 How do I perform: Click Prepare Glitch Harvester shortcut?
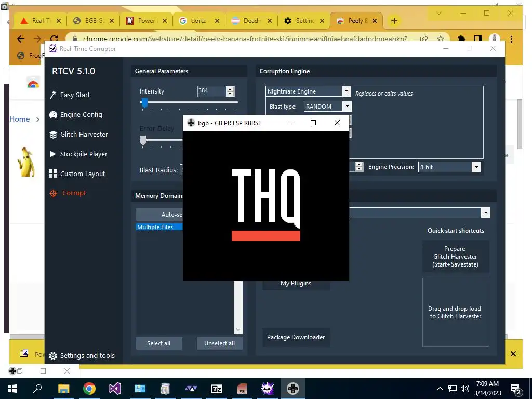455,257
